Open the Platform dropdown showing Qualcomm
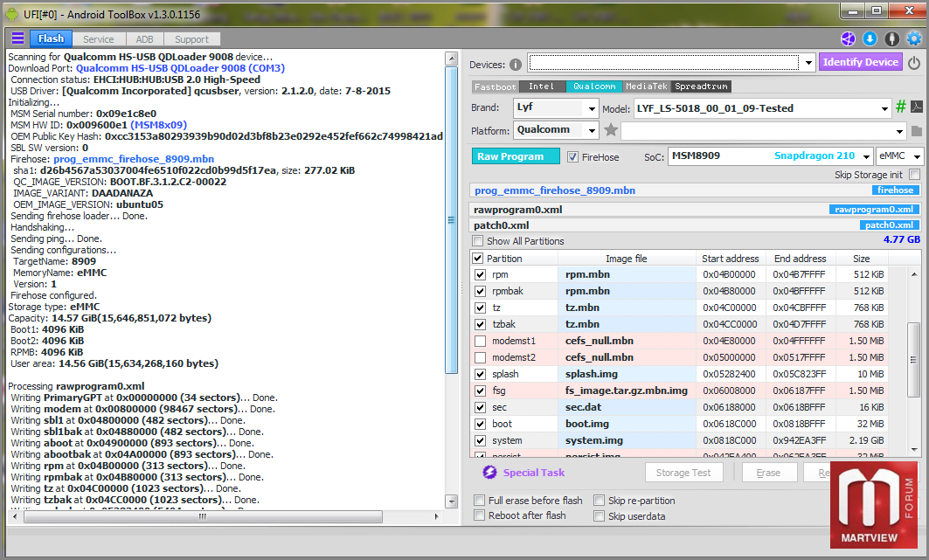 [x=591, y=130]
